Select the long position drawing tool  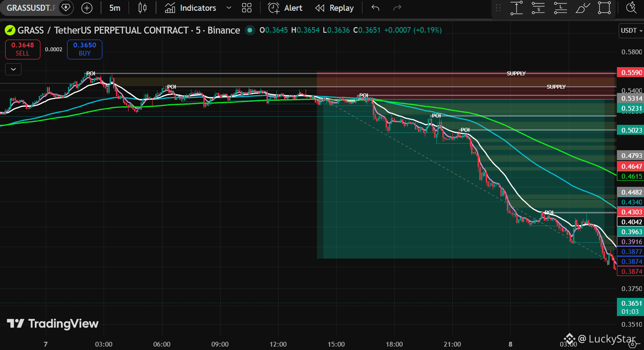click(560, 8)
